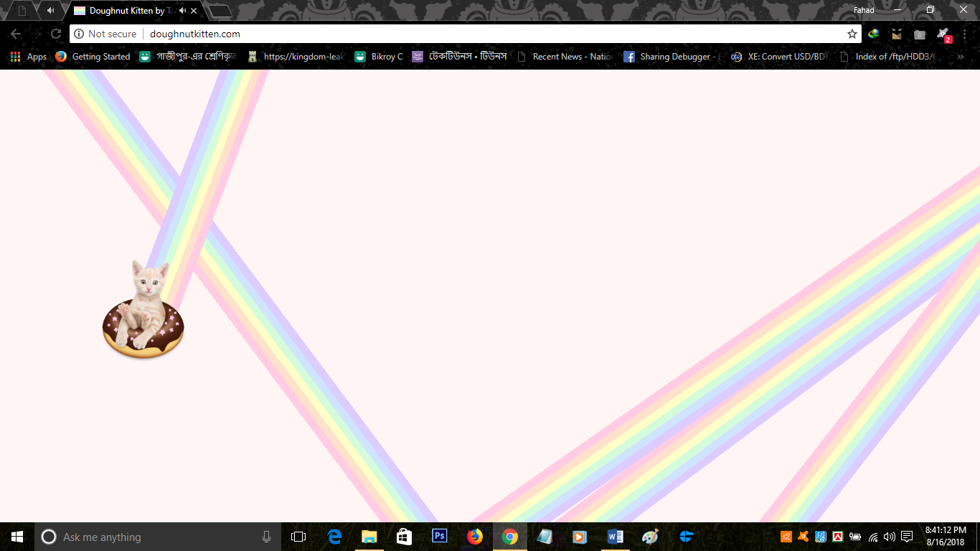Open Firefox from the taskbar
This screenshot has width=980, height=551.
[x=475, y=537]
